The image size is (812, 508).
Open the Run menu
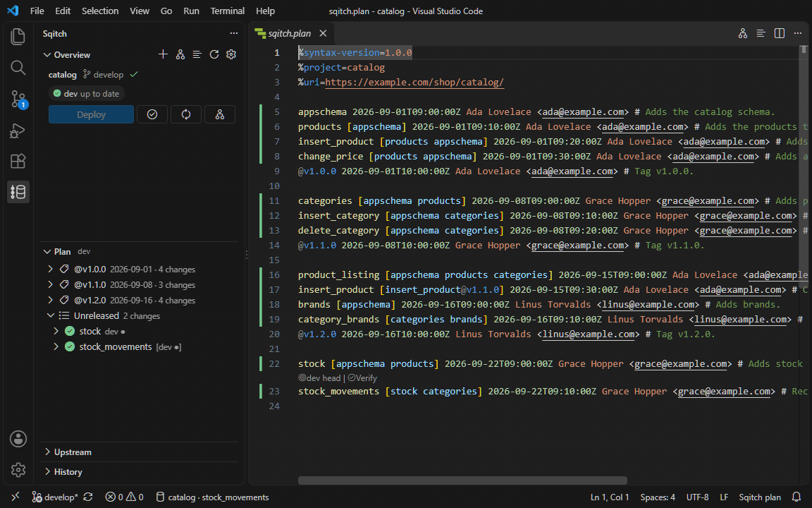(191, 11)
